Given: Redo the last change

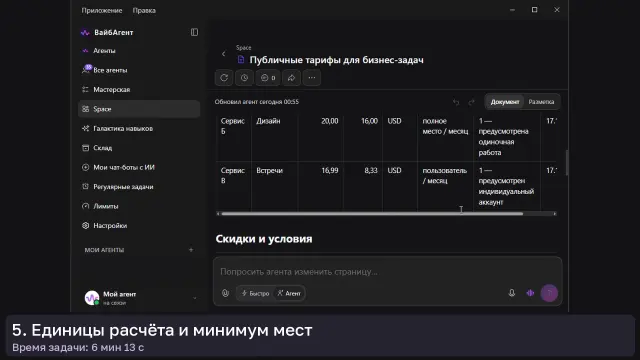Looking at the screenshot, I should [471, 102].
